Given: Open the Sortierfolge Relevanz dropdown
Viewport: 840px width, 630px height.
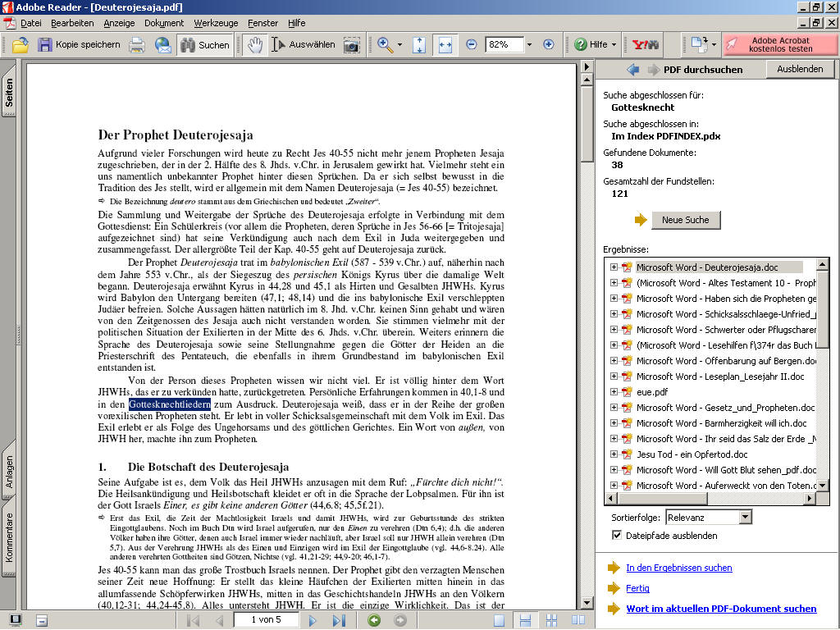Looking at the screenshot, I should pos(745,518).
